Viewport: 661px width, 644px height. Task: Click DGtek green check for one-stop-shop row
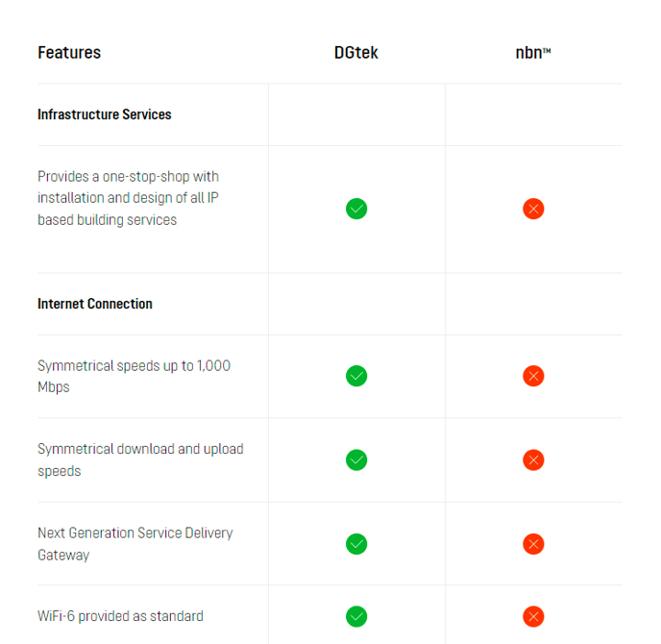coord(356,209)
